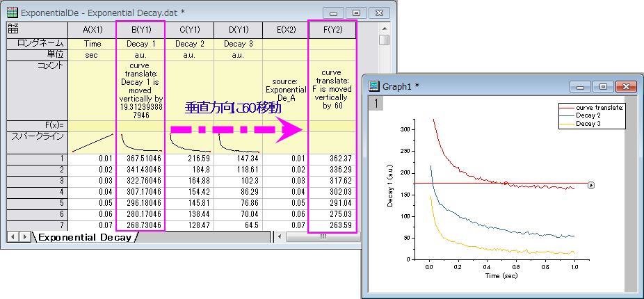Select row header 1
Image resolution: width=644 pixels, height=299 pixels.
(x=37, y=159)
